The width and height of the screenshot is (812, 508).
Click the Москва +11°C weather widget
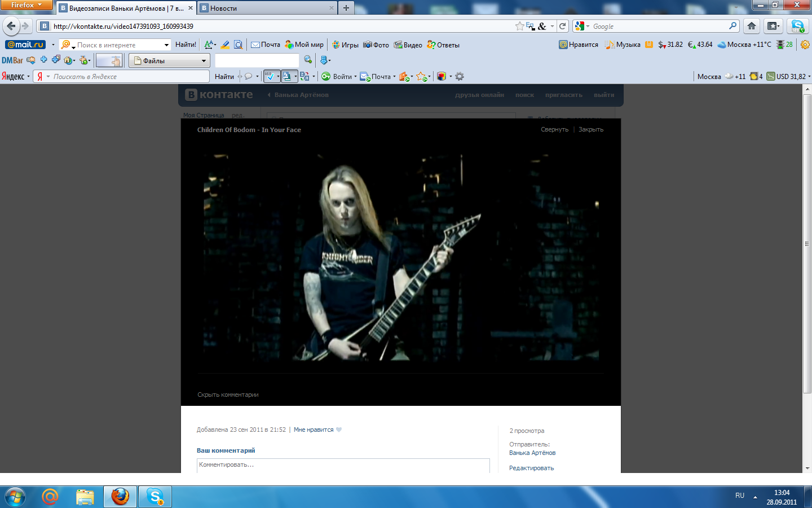[x=744, y=45]
